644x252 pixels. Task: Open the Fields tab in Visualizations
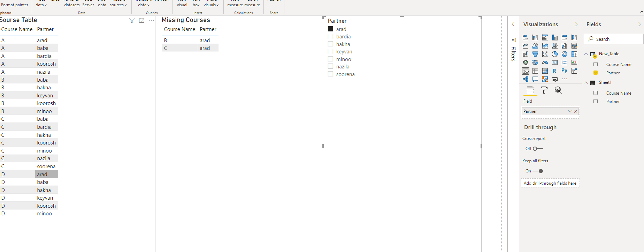[x=530, y=90]
